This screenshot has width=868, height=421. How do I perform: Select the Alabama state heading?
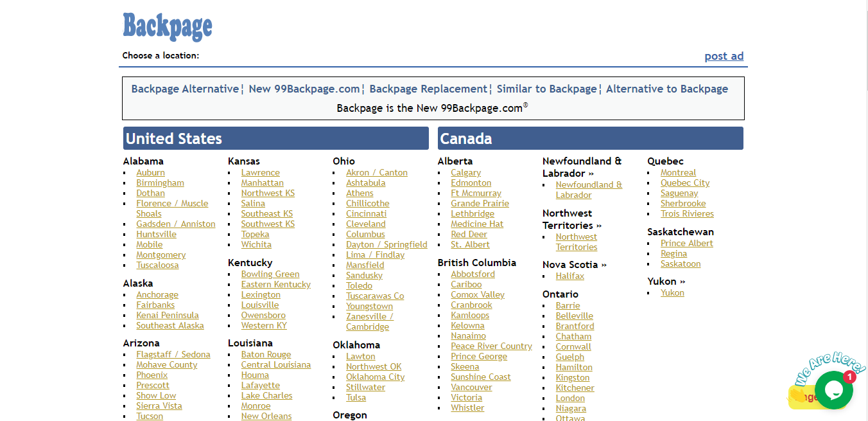[x=143, y=161]
